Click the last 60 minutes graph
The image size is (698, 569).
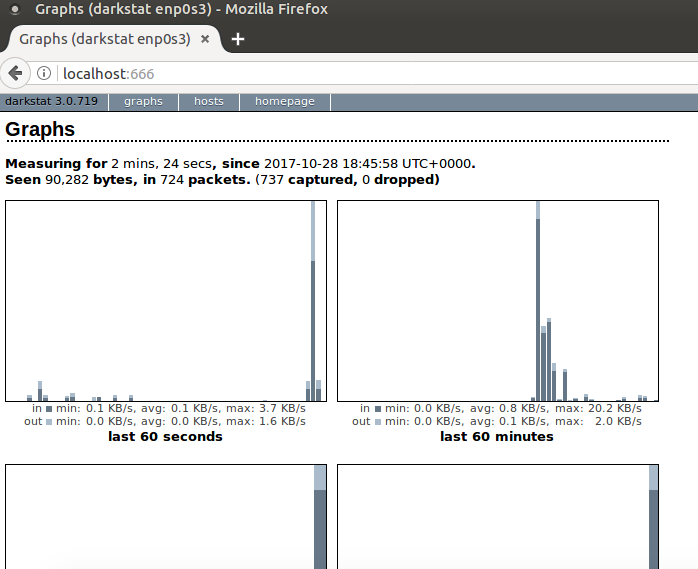point(497,300)
